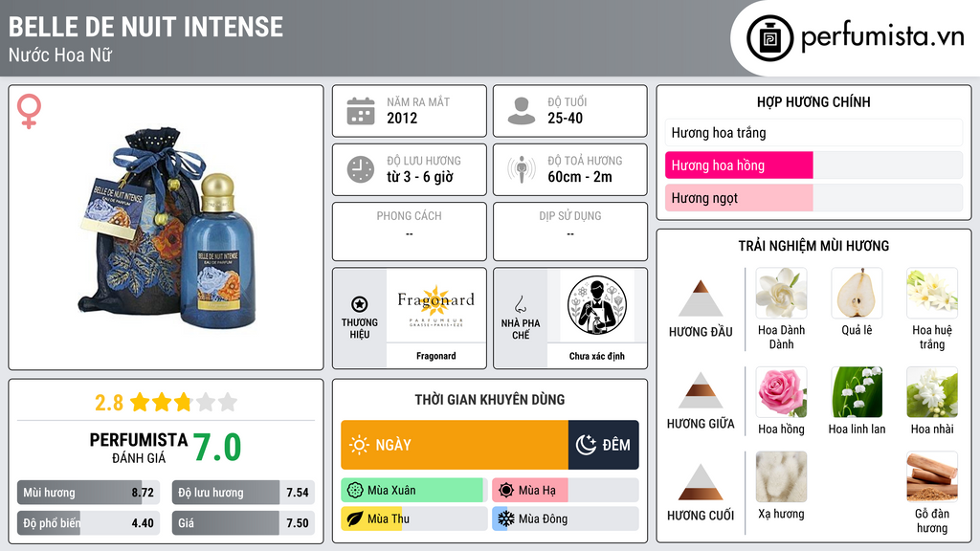Click the sillage icon beside Độ toả hương

tap(522, 169)
